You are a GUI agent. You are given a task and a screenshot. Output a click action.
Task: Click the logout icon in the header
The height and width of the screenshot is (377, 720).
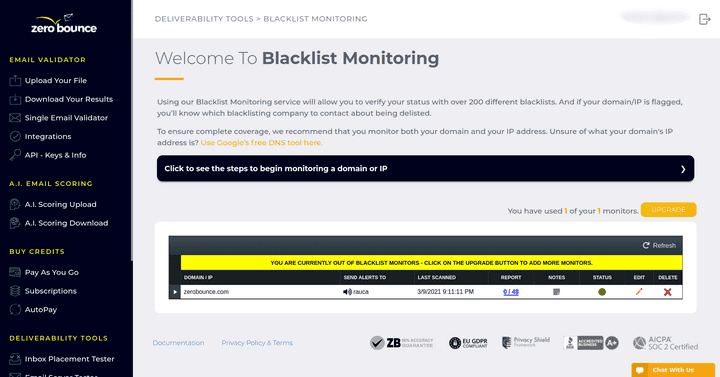(x=704, y=19)
